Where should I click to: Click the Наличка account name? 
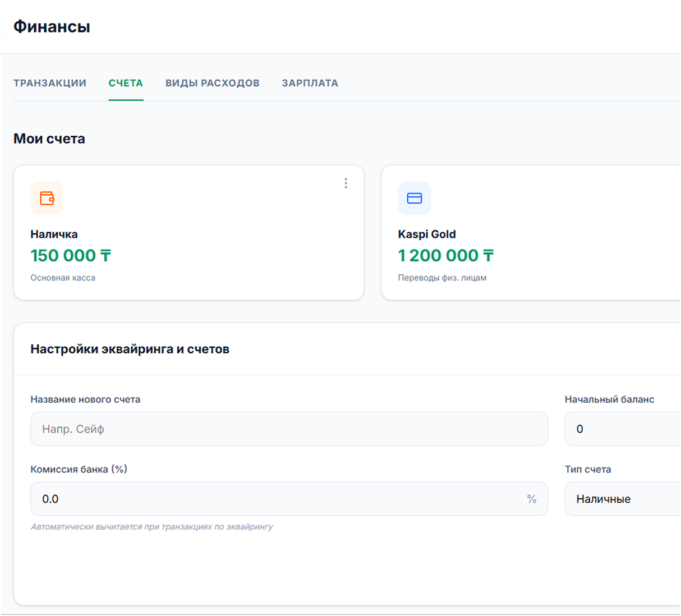(54, 235)
